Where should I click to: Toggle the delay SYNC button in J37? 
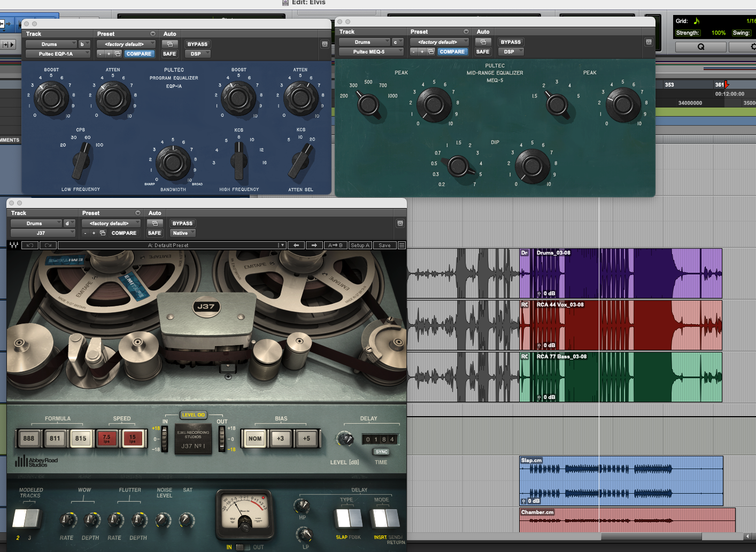(381, 451)
